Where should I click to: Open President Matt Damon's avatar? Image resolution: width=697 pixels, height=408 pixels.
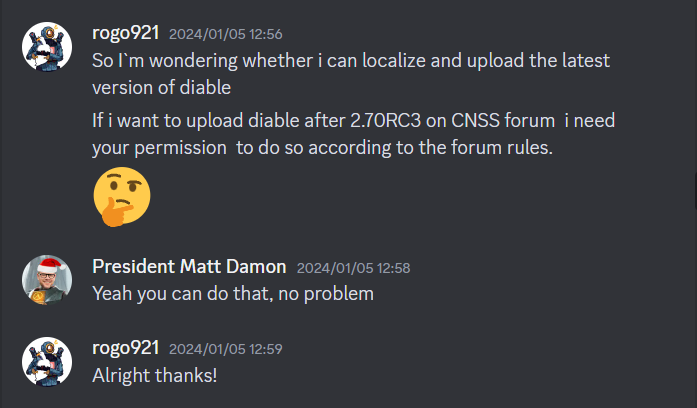point(47,281)
